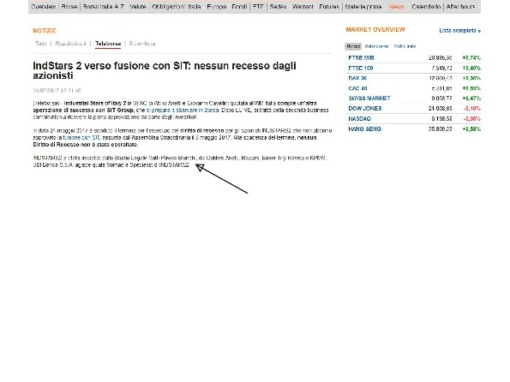Screen dimensions: 510x382
Task: Open the Calendario page
Action: pyautogui.click(x=426, y=7)
